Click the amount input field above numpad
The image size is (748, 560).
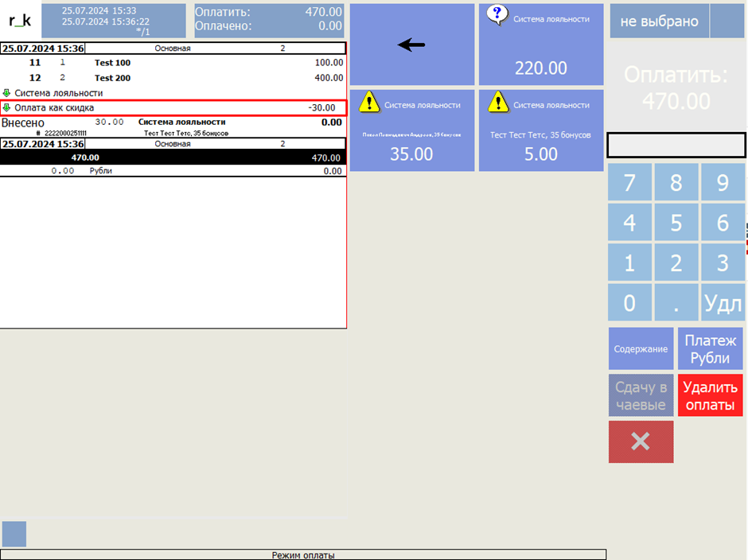(676, 145)
